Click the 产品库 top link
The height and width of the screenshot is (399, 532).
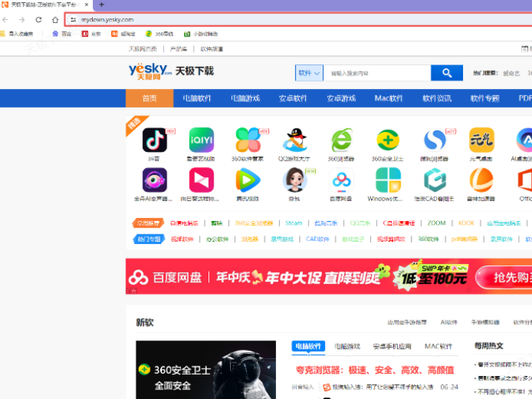tap(179, 49)
